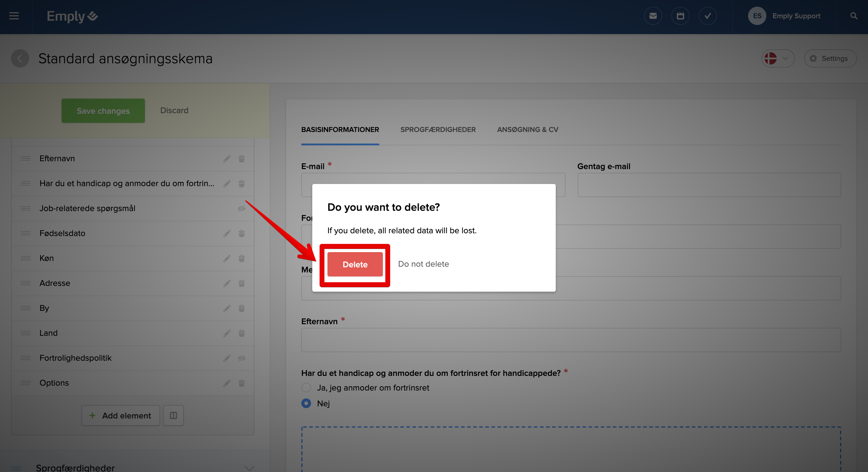
Task: Toggle visibility of Job-relaterede spørgsmål
Action: (x=242, y=208)
